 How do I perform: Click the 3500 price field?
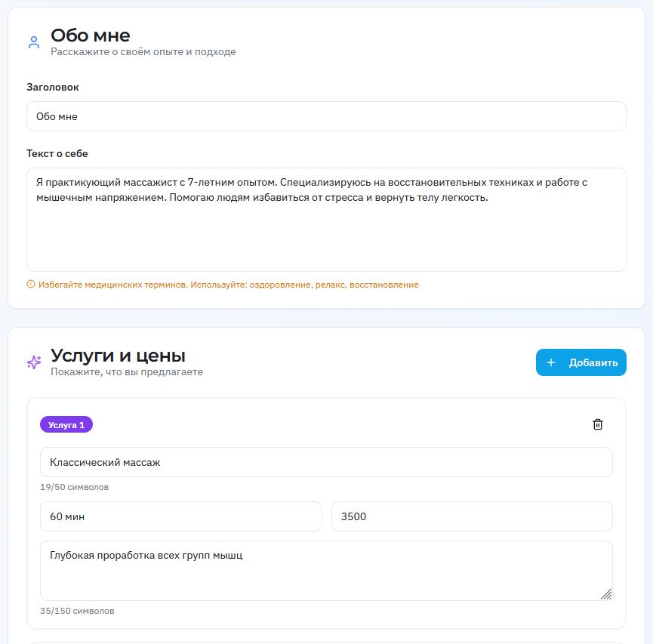472,516
